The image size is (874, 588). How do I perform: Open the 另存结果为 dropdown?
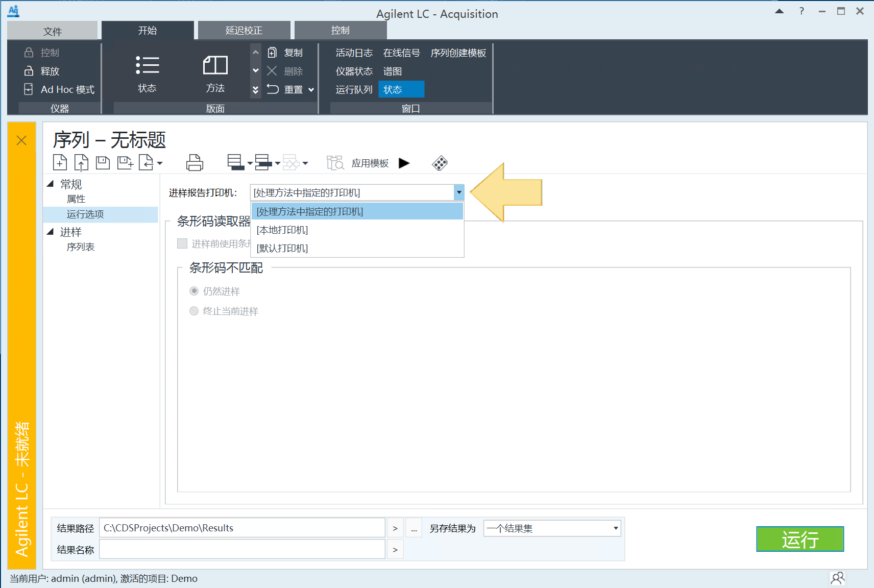point(616,528)
